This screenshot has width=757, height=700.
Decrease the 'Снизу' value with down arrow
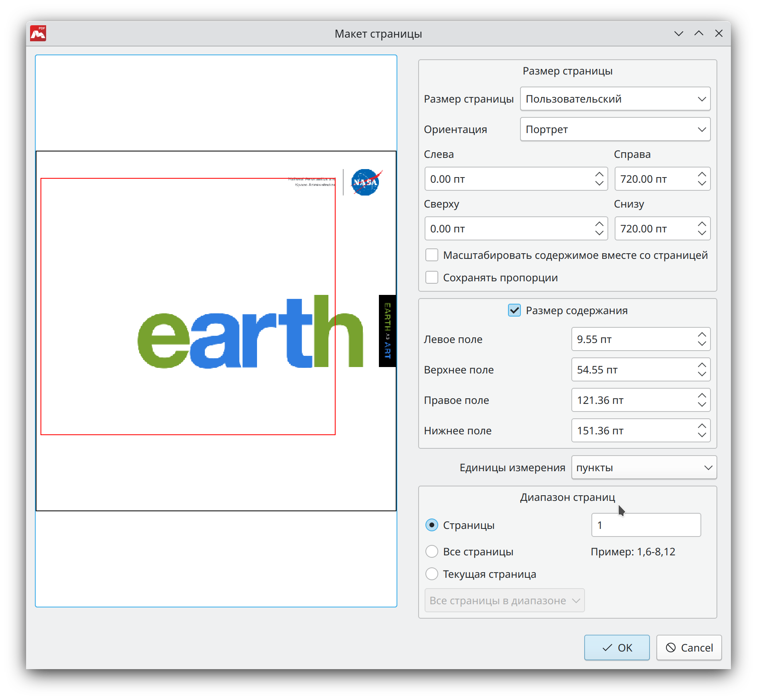[702, 234]
